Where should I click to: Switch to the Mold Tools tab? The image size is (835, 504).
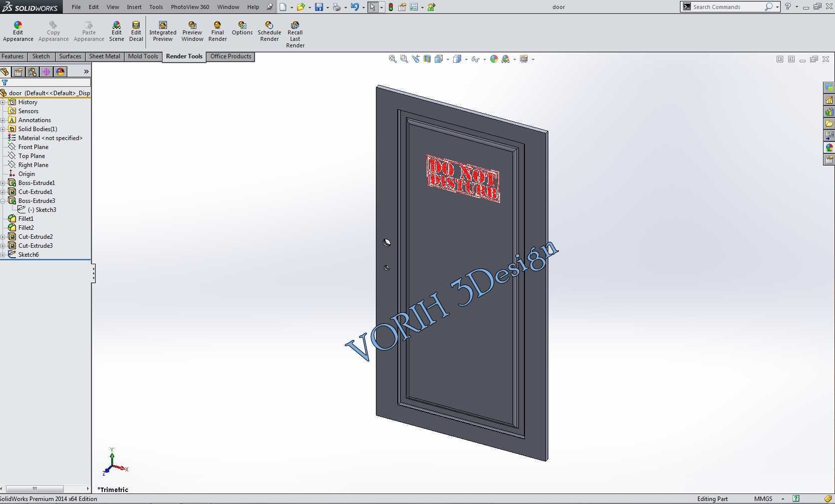point(143,56)
